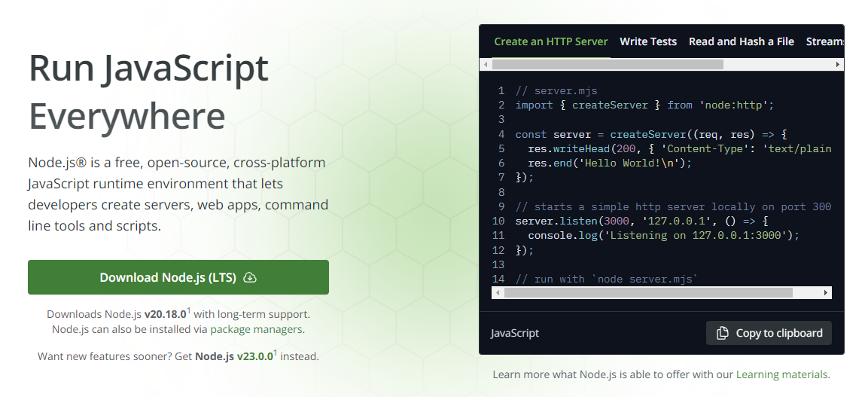The image size is (868, 397).
Task: Click the Node.js description paragraph
Action: [178, 194]
